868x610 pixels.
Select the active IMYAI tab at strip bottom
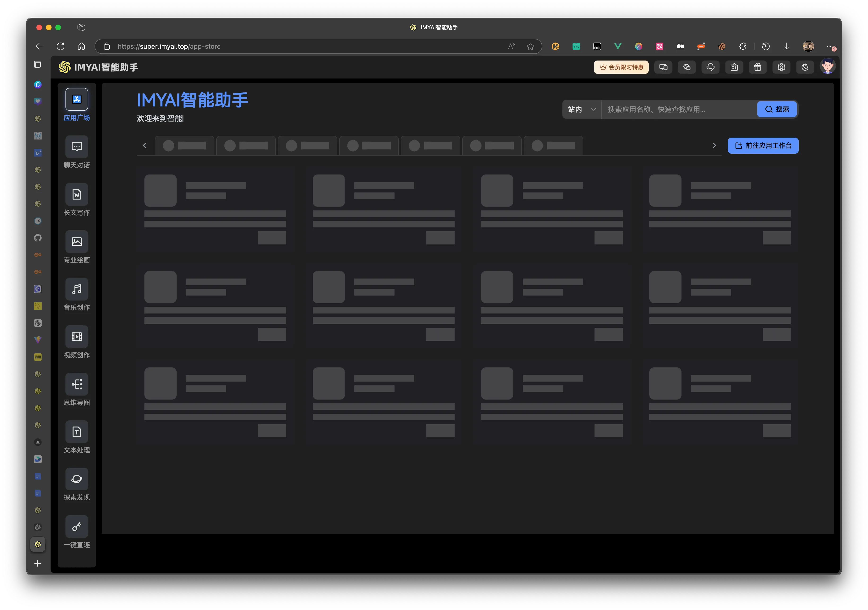38,544
